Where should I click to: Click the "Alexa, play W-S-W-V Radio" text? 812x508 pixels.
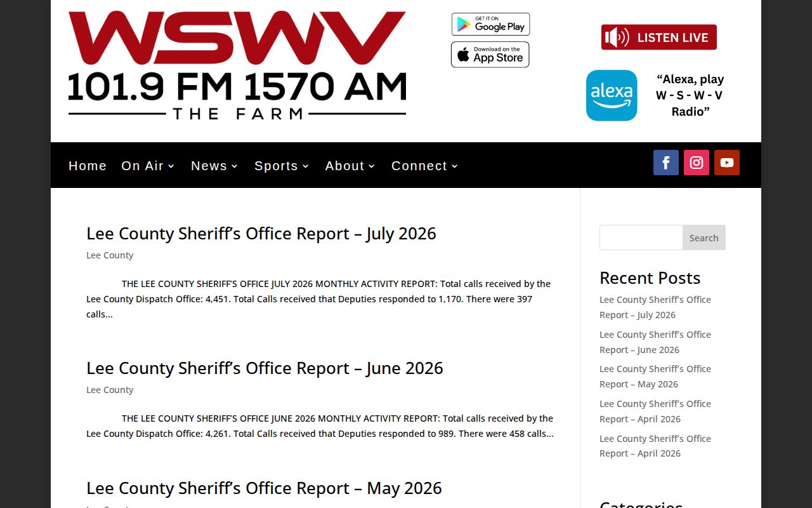690,95
